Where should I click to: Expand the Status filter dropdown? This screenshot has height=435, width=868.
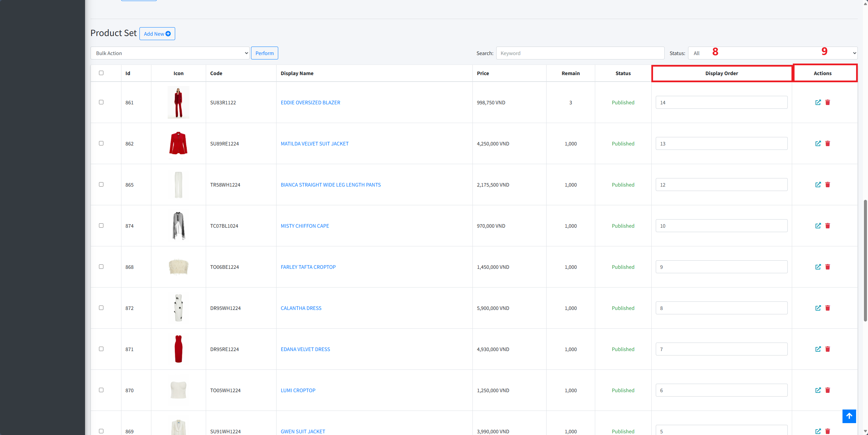pyautogui.click(x=772, y=53)
